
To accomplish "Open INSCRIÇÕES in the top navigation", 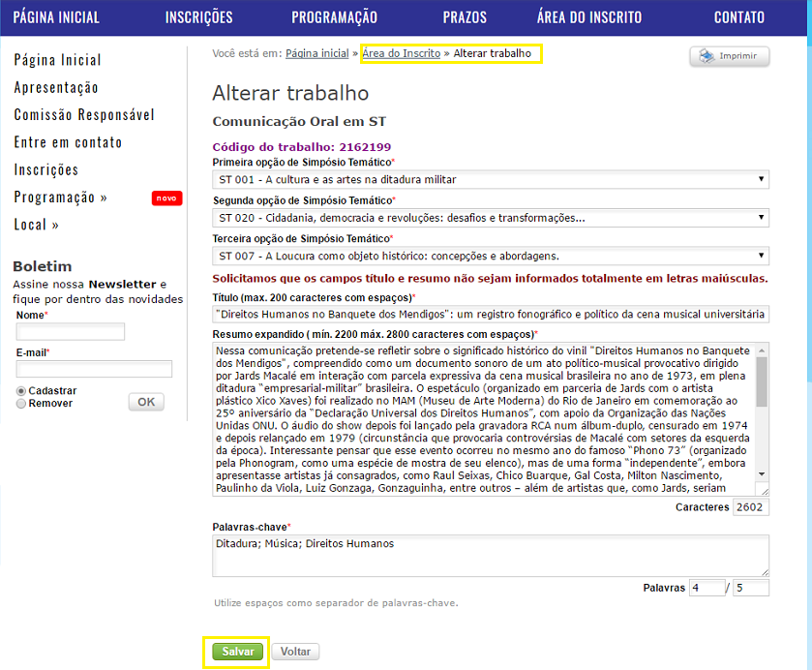I will click(198, 17).
